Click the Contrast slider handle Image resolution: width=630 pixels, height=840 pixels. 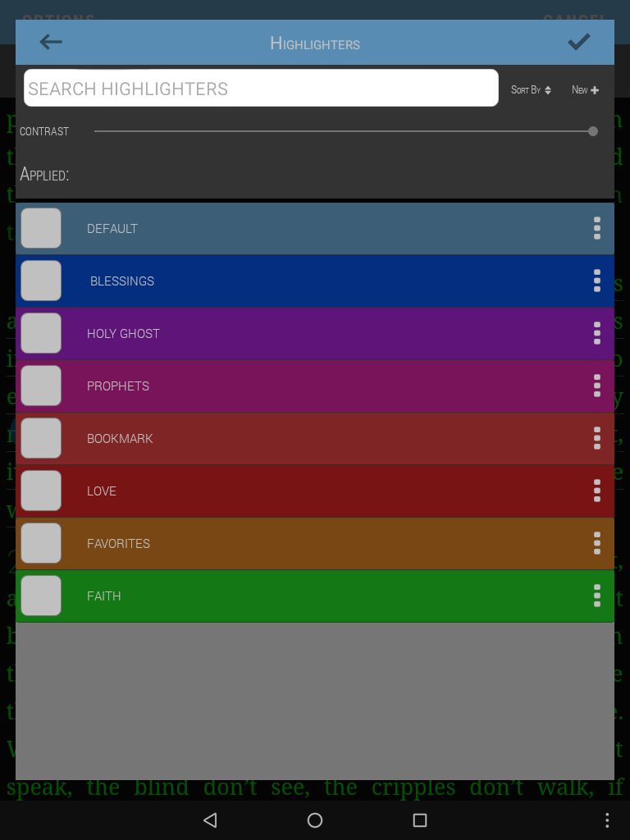pos(592,131)
